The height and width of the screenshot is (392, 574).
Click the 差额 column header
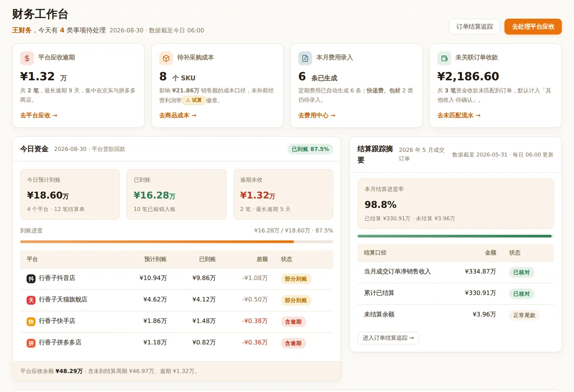pyautogui.click(x=262, y=259)
